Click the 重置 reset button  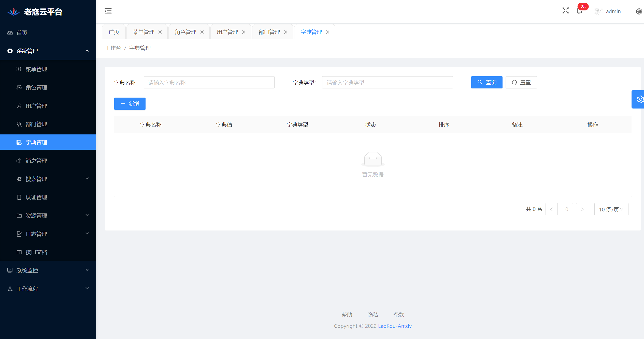[x=521, y=82]
